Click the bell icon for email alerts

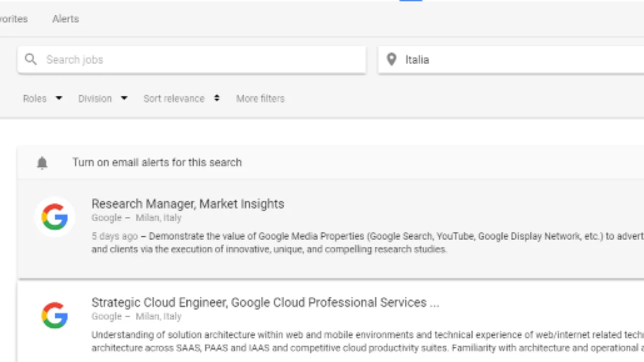(x=42, y=163)
